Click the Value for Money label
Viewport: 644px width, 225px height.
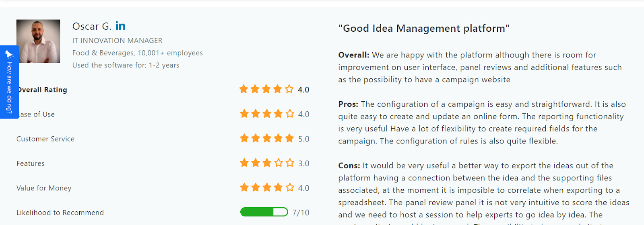44,188
